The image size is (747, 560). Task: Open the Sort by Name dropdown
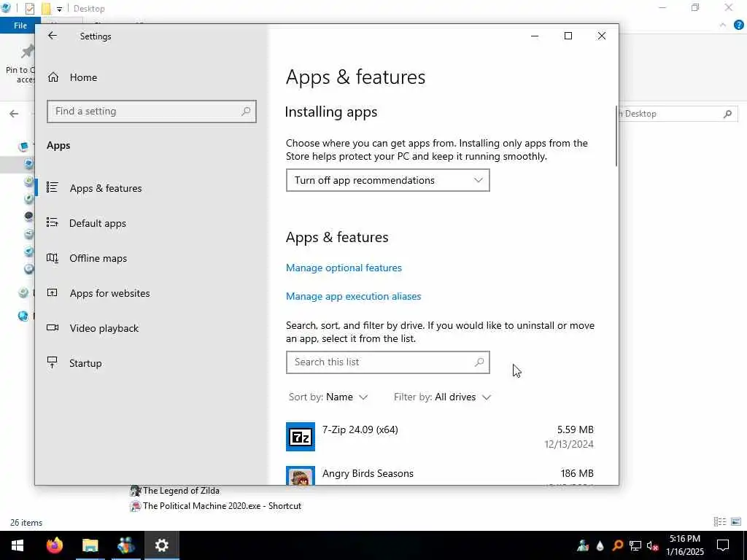(328, 397)
